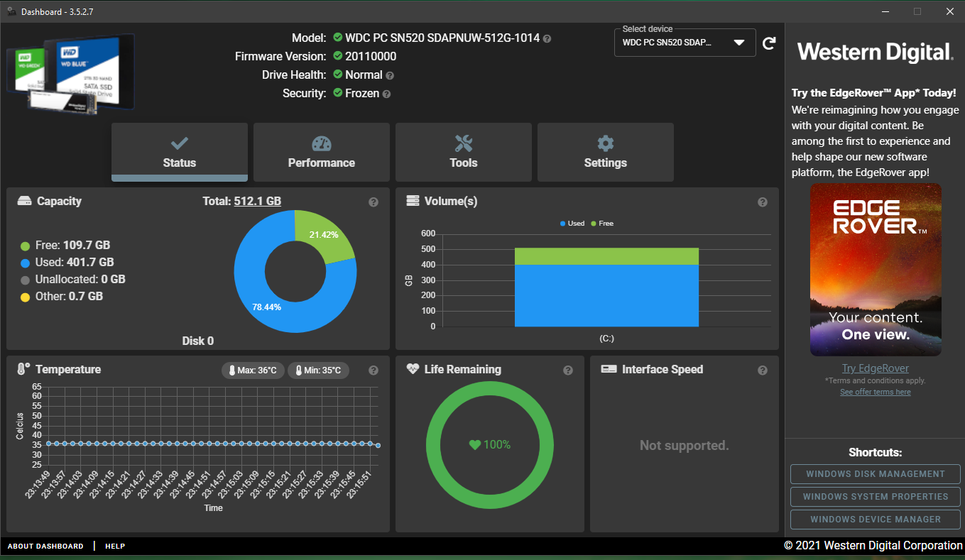
Task: Toggle the Free series in Volume(s) legend
Action: 602,224
